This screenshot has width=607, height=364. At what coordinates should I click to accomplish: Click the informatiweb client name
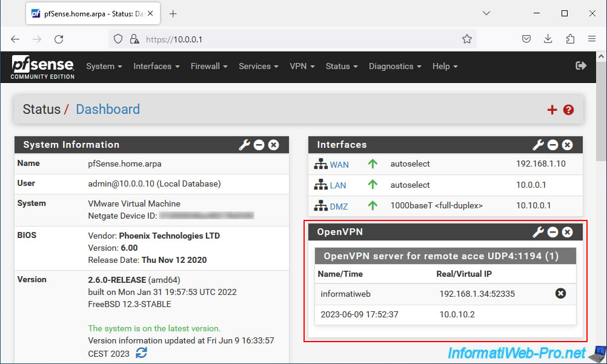click(345, 294)
